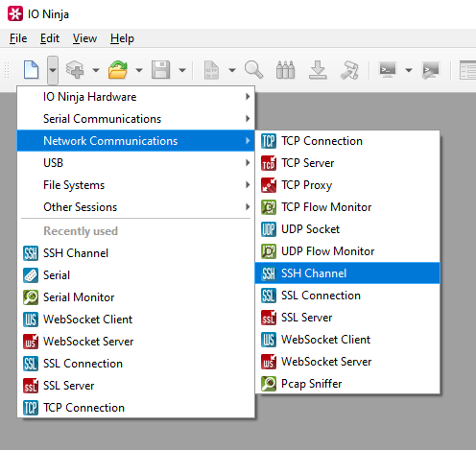This screenshot has width=476, height=450.
Task: Click the download arrow toolbar icon
Action: tap(318, 69)
